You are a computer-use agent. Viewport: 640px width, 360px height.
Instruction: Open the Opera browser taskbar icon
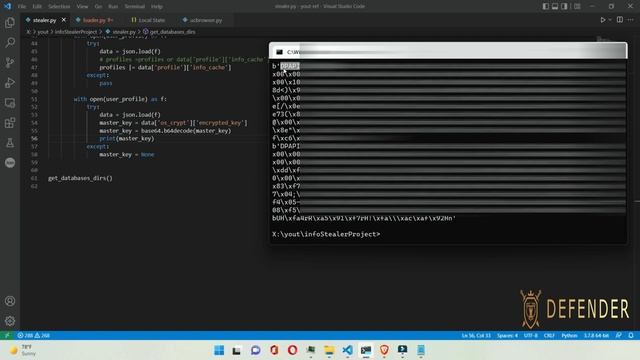pos(293,350)
